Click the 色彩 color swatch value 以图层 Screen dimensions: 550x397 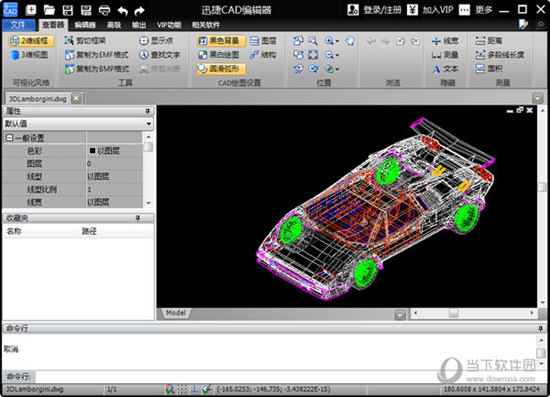point(114,151)
